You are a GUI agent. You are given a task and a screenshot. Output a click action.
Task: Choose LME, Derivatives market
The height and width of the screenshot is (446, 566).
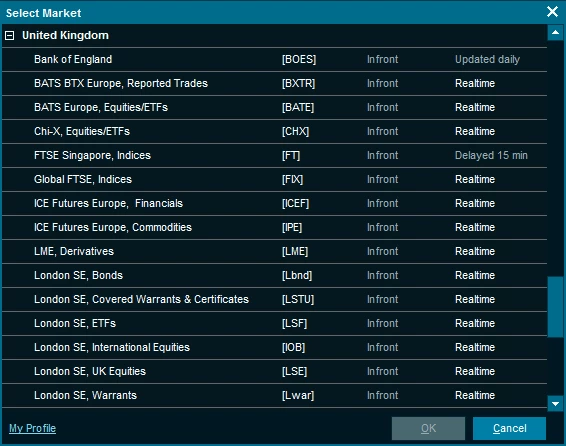point(274,252)
